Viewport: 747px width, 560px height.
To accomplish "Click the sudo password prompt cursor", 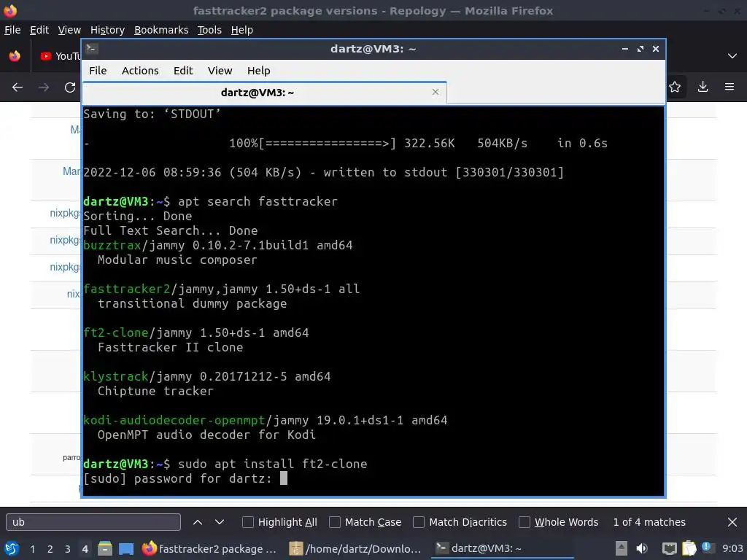I will 284,478.
